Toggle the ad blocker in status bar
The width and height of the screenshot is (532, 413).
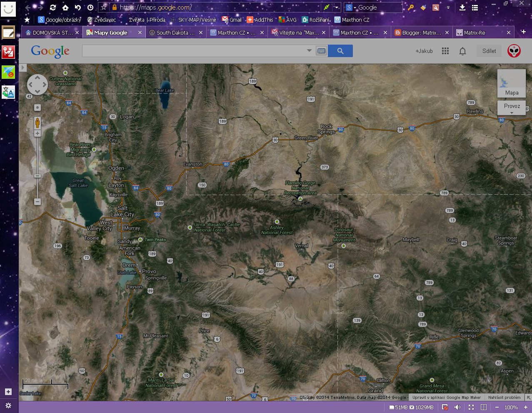(x=445, y=407)
